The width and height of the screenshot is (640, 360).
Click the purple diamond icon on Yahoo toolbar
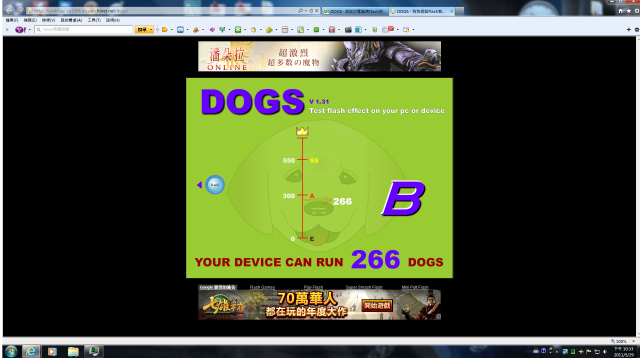212,29
